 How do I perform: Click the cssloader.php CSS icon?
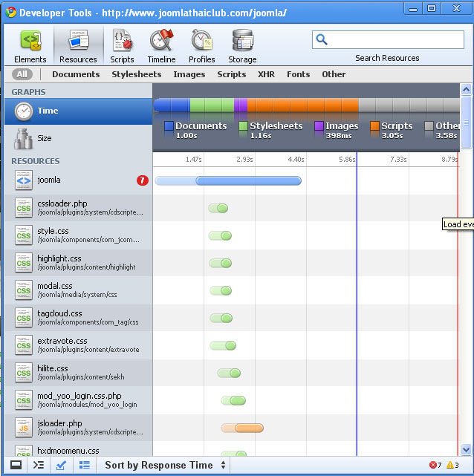pyautogui.click(x=24, y=208)
